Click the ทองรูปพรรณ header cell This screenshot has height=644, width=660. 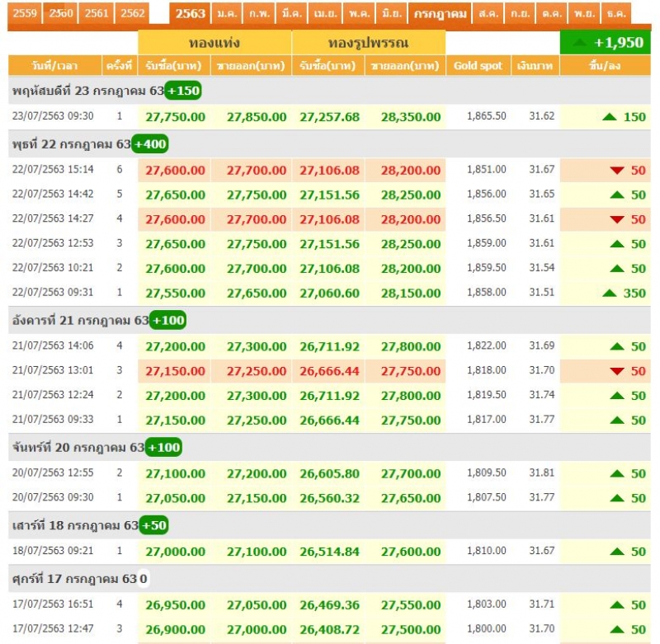click(368, 43)
